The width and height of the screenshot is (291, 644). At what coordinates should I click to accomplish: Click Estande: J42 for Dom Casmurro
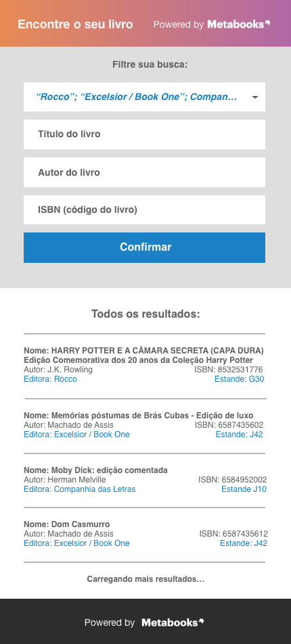tap(244, 543)
